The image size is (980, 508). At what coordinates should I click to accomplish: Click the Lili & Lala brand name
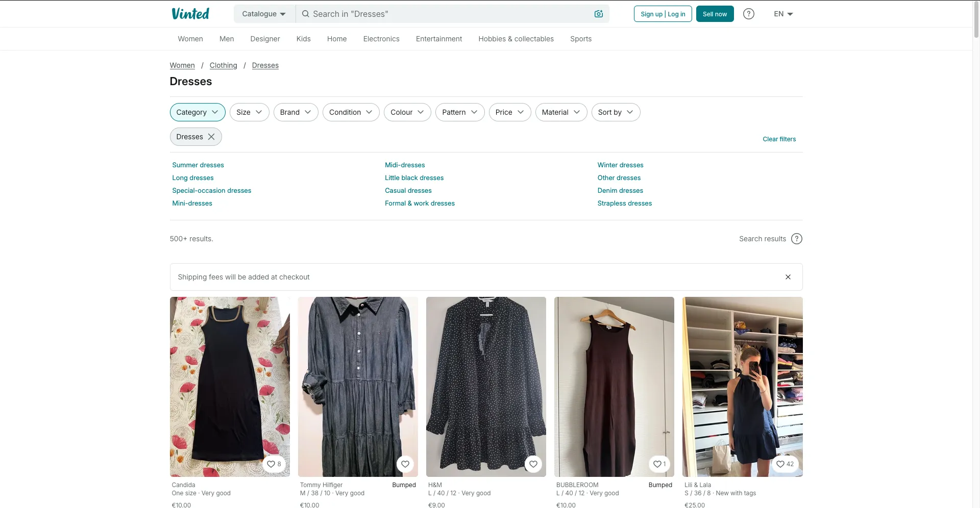point(698,485)
